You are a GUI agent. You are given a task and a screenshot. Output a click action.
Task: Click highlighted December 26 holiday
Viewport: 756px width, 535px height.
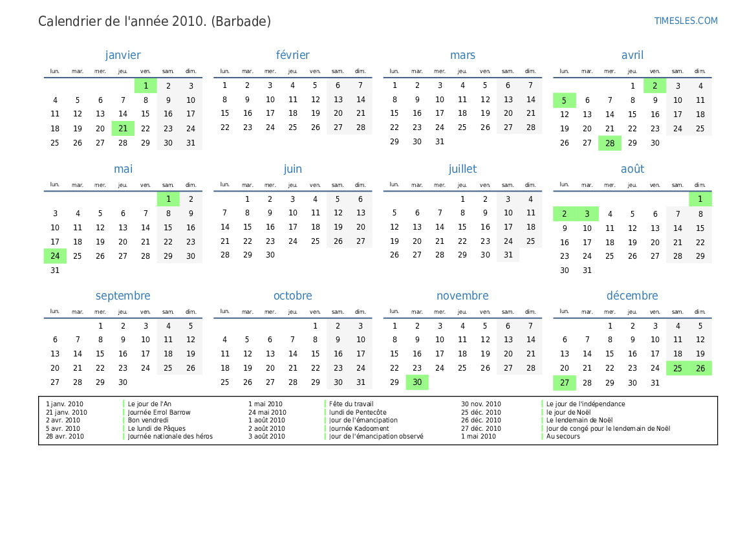(x=700, y=368)
